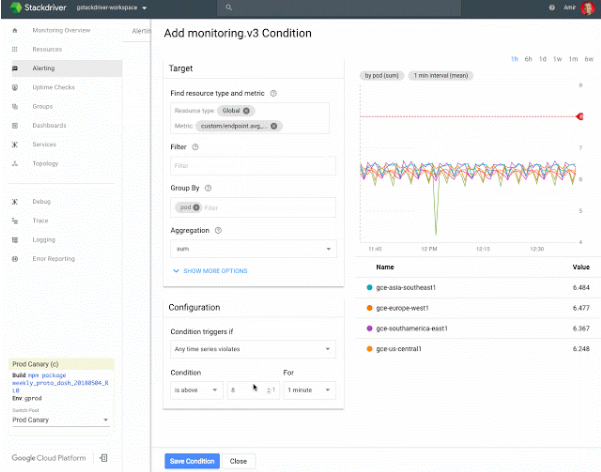Click the Dashboards sidebar icon

(15, 125)
